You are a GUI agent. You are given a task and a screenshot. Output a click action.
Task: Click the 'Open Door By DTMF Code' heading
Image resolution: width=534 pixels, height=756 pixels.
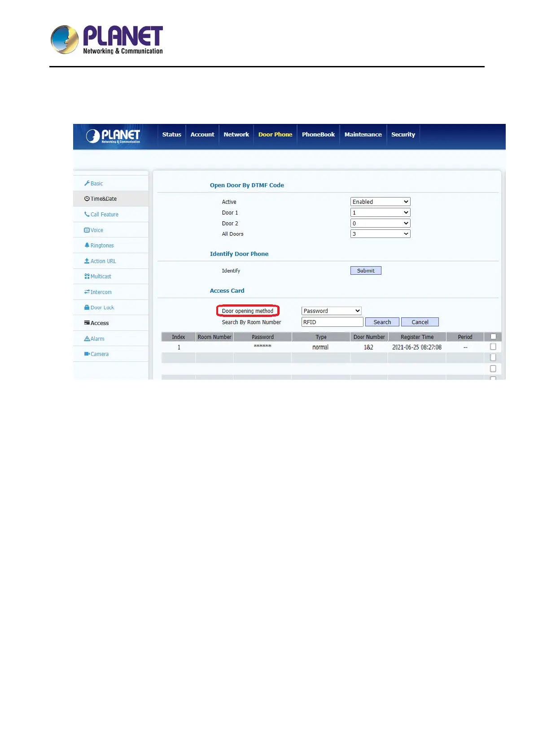(x=247, y=185)
